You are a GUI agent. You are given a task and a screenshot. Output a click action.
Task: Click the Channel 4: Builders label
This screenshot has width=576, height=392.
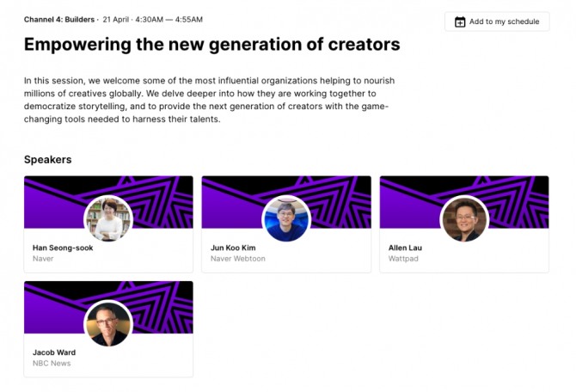60,18
